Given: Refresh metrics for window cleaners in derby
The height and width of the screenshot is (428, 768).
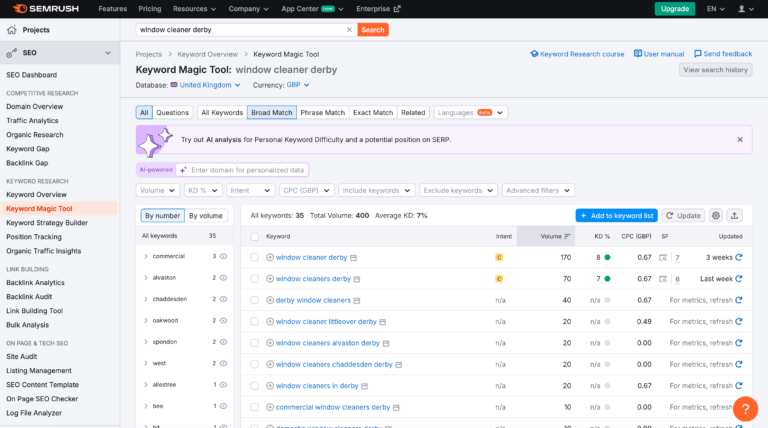Looking at the screenshot, I should point(739,386).
